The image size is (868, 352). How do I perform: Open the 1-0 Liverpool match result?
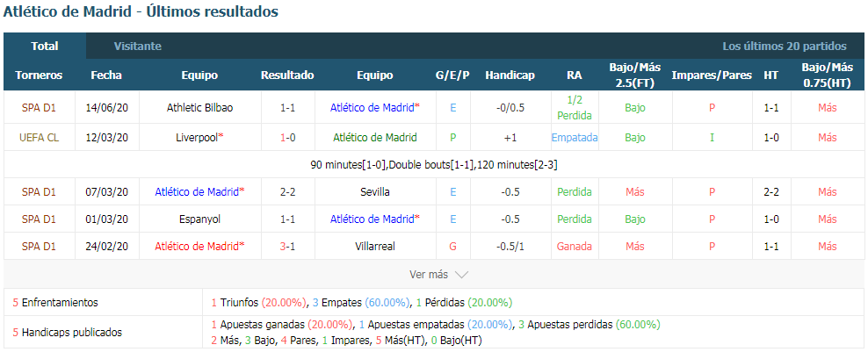tap(288, 137)
